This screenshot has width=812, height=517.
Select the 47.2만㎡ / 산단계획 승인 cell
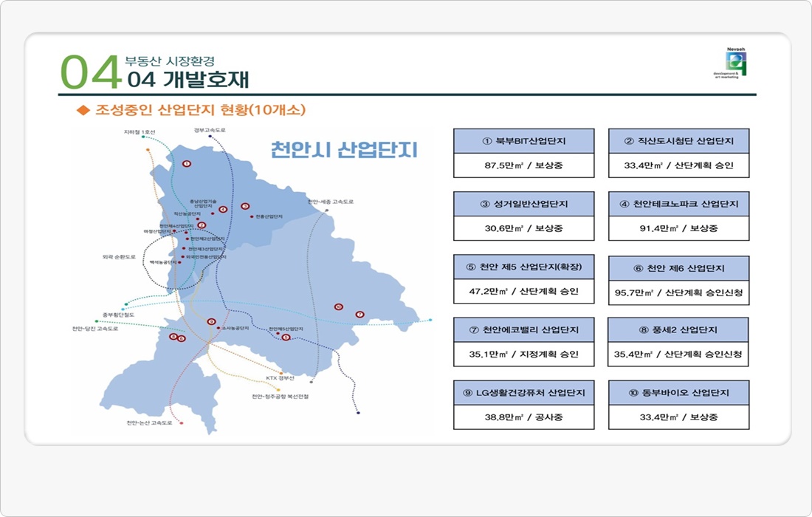[523, 291]
